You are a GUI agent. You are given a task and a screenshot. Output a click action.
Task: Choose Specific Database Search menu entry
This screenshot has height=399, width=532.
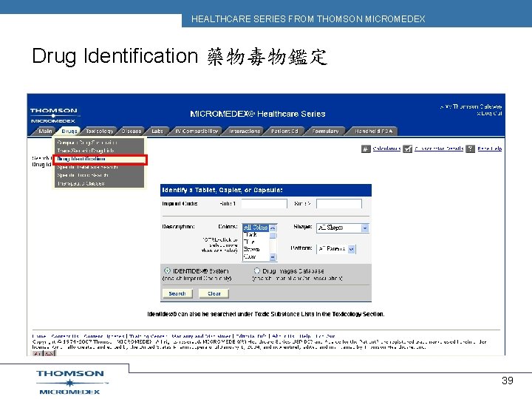[99, 167]
